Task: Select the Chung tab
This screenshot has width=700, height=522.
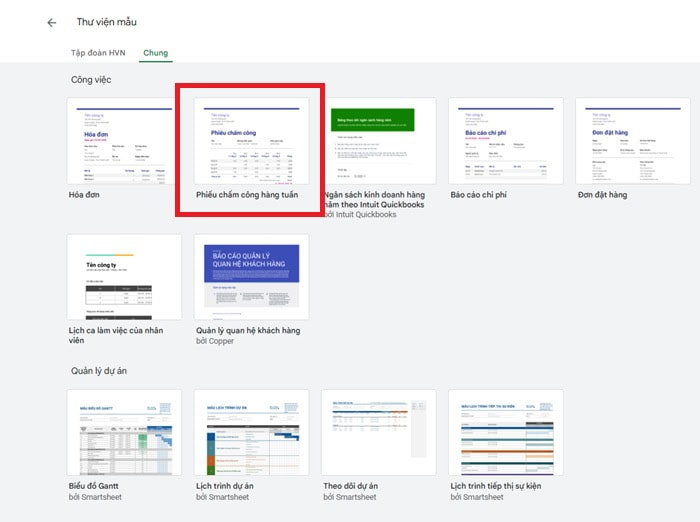Action: pos(156,51)
